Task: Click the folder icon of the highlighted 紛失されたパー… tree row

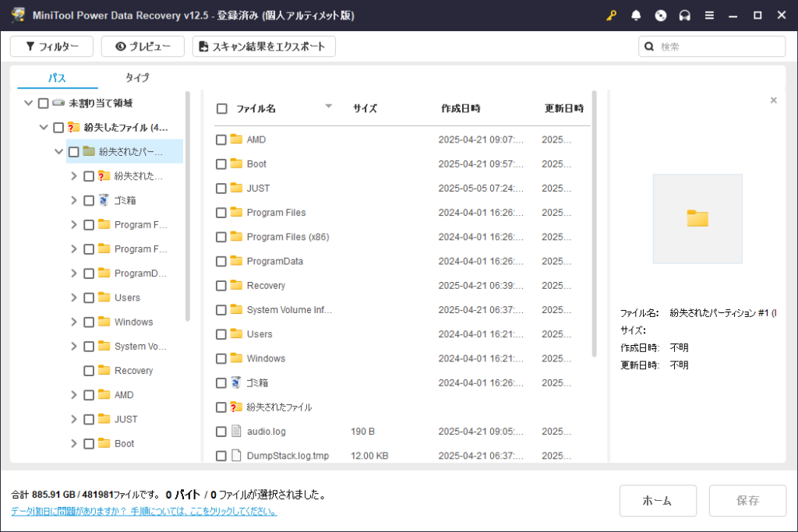Action: (89, 151)
